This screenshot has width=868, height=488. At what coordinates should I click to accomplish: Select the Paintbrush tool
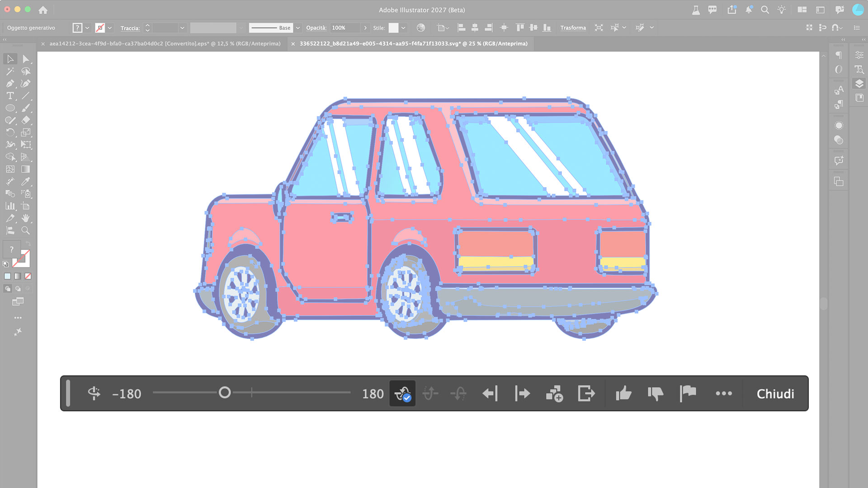pyautogui.click(x=26, y=108)
